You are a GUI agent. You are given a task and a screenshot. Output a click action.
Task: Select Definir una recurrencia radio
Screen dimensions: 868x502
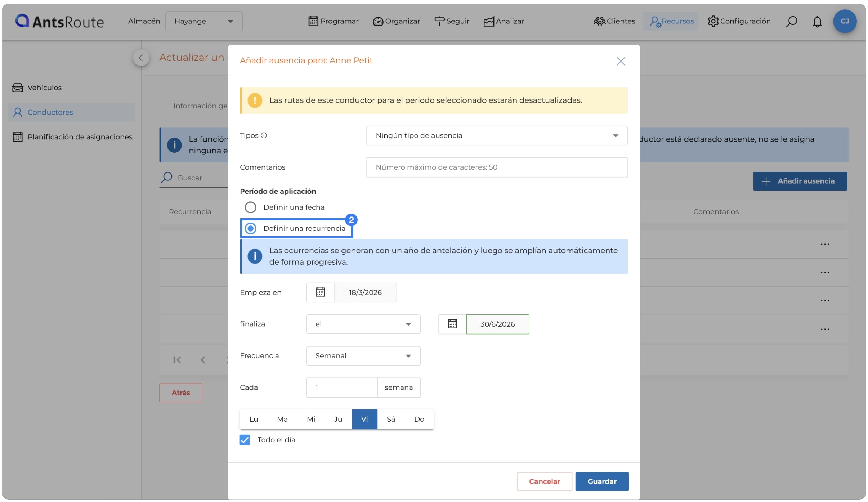[x=250, y=228]
